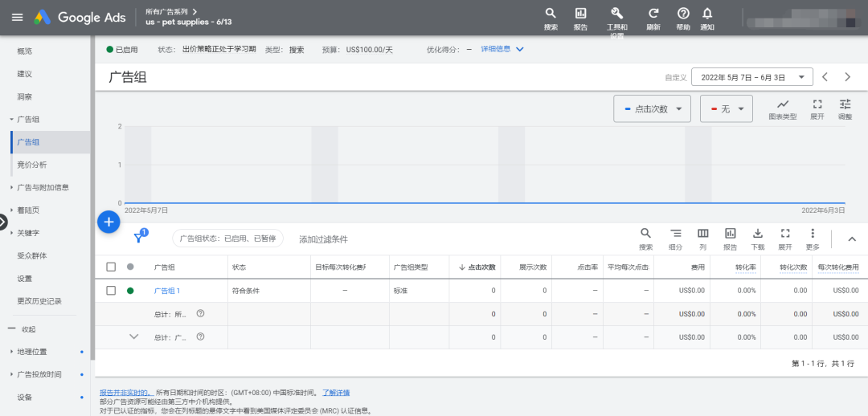The width and height of the screenshot is (868, 416).
Task: Open the help (帮助) icon
Action: pyautogui.click(x=683, y=14)
